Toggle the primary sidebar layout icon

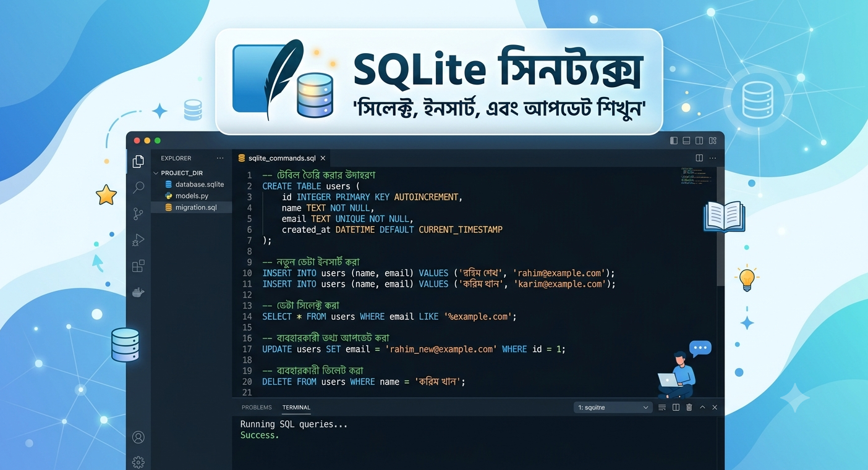[x=674, y=141]
